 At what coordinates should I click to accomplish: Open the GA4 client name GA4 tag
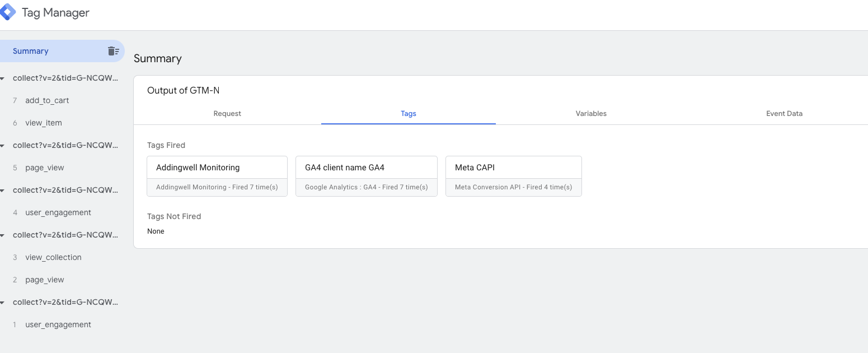coord(366,176)
